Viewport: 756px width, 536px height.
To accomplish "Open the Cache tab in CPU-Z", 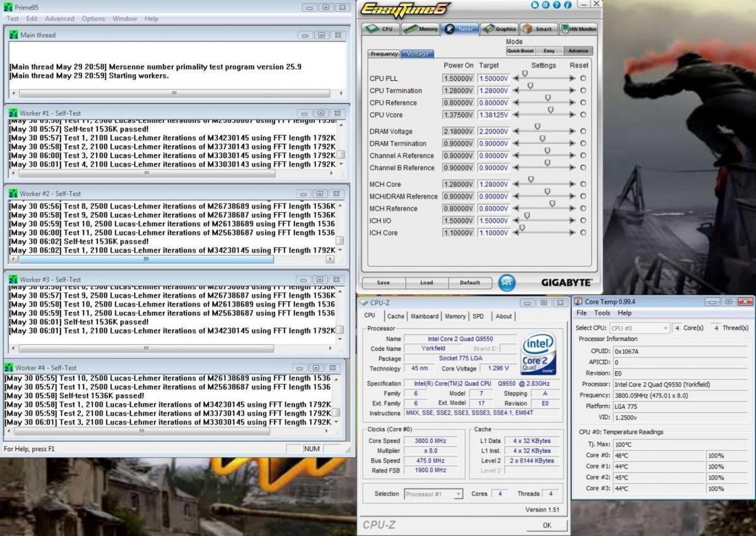I will 395,316.
